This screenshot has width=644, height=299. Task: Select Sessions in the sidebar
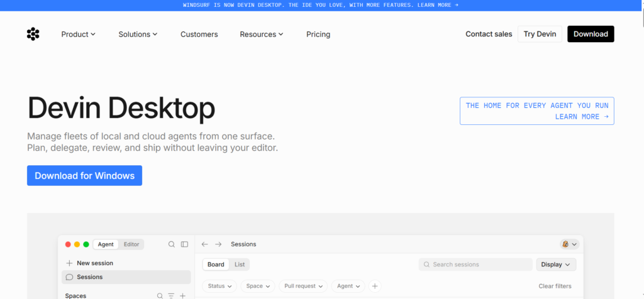pyautogui.click(x=126, y=277)
